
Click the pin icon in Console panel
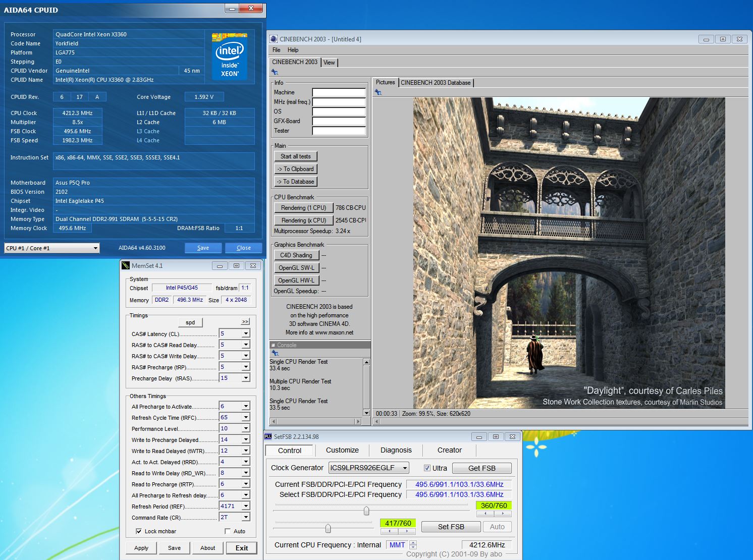275,353
